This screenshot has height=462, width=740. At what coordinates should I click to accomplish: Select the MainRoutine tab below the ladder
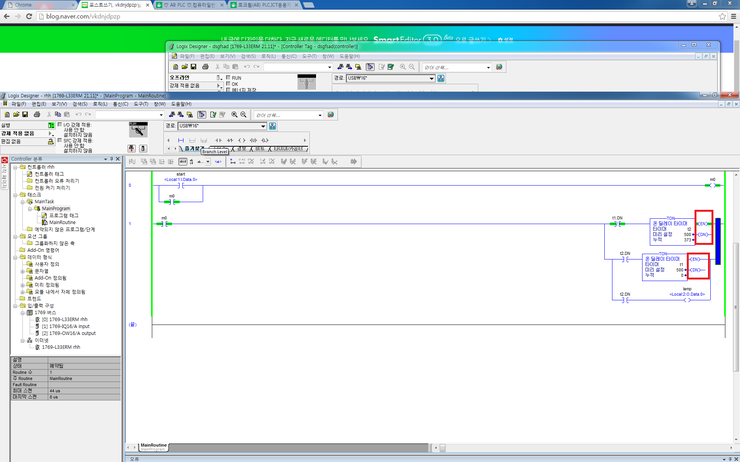coord(154,445)
